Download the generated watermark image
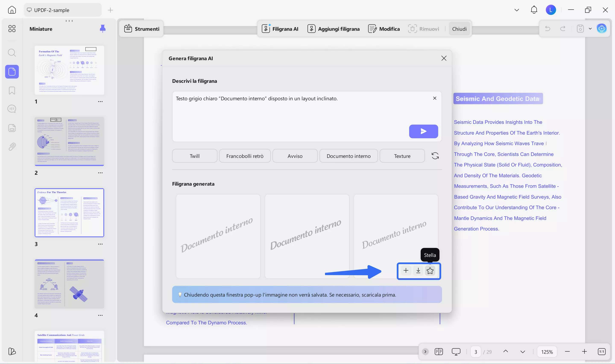This screenshot has height=364, width=615. click(x=418, y=271)
